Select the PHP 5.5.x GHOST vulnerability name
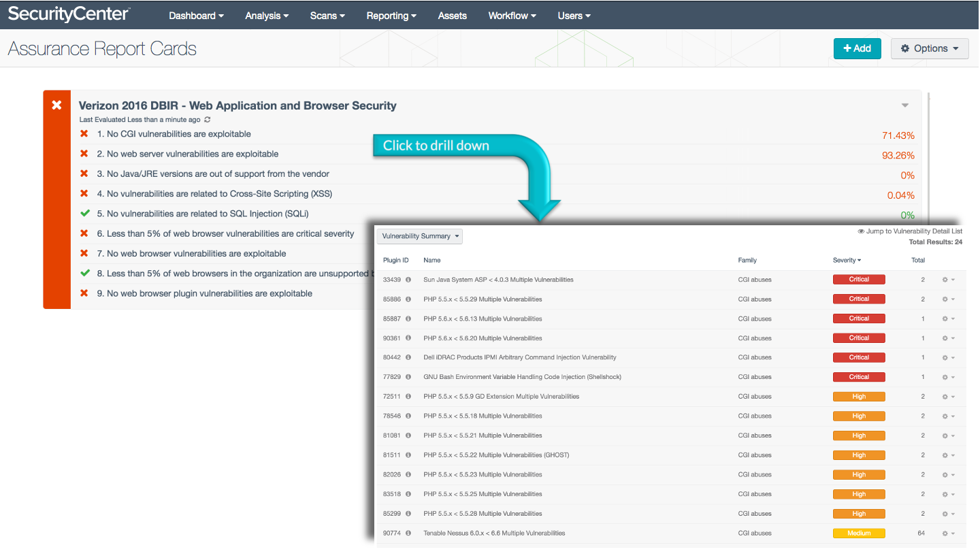 click(496, 455)
